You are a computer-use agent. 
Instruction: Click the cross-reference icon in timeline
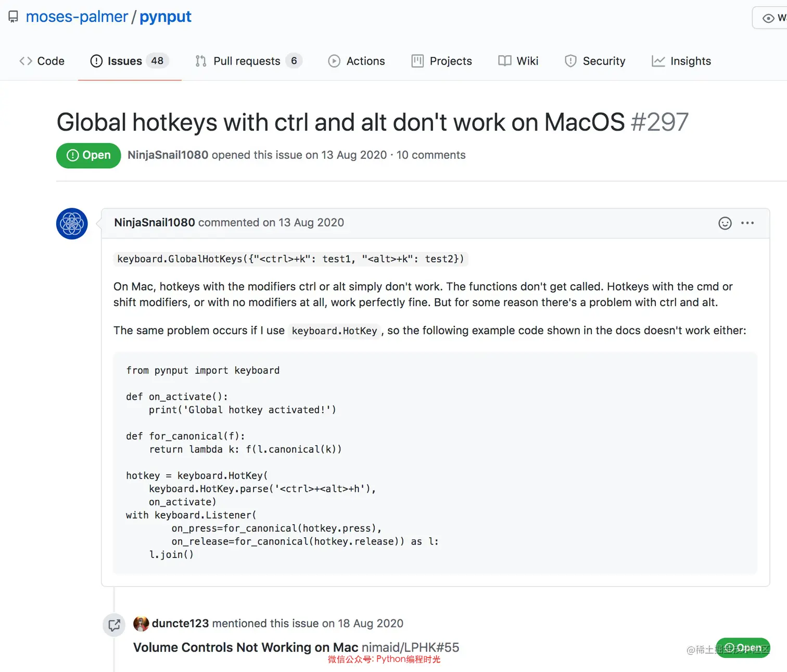tap(115, 625)
